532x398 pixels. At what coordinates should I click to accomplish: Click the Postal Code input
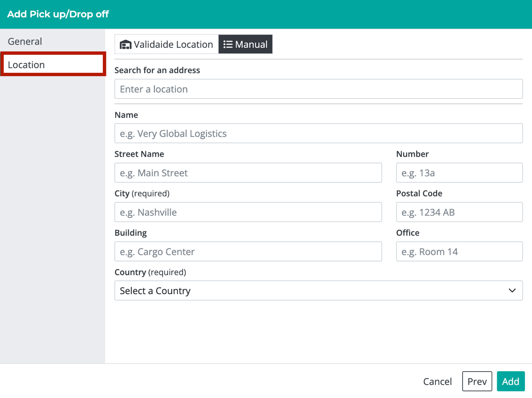click(x=459, y=212)
